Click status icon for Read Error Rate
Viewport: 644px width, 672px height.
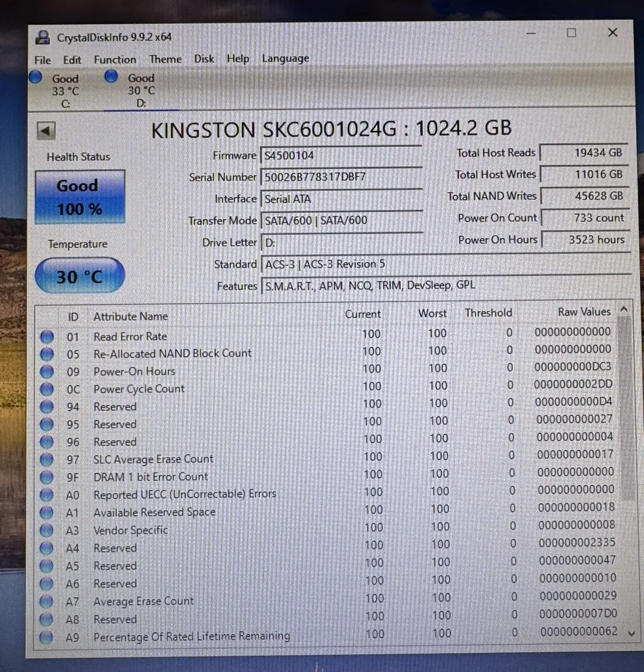point(47,337)
